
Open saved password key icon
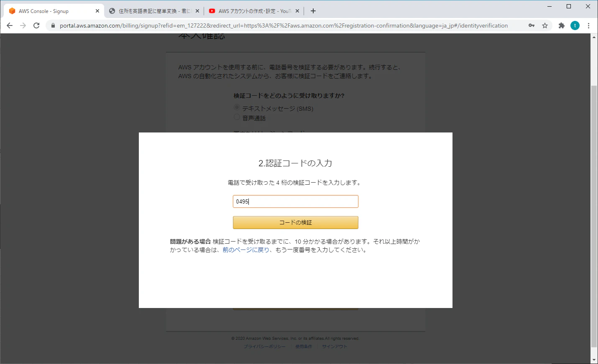click(x=532, y=25)
